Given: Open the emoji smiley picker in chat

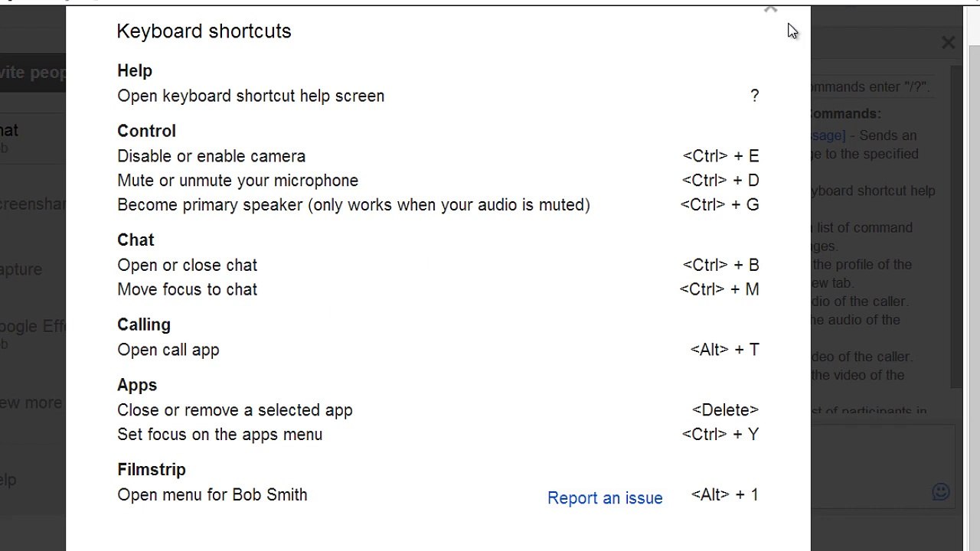Looking at the screenshot, I should click(940, 492).
